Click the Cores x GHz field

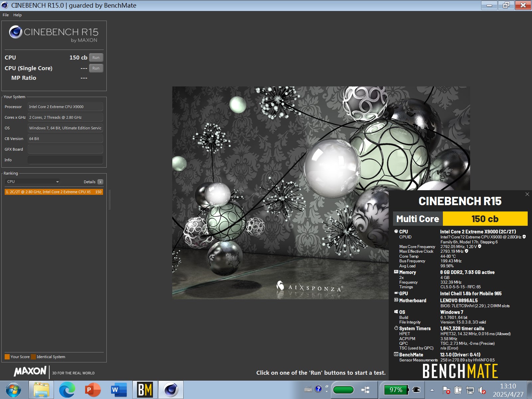tap(65, 117)
